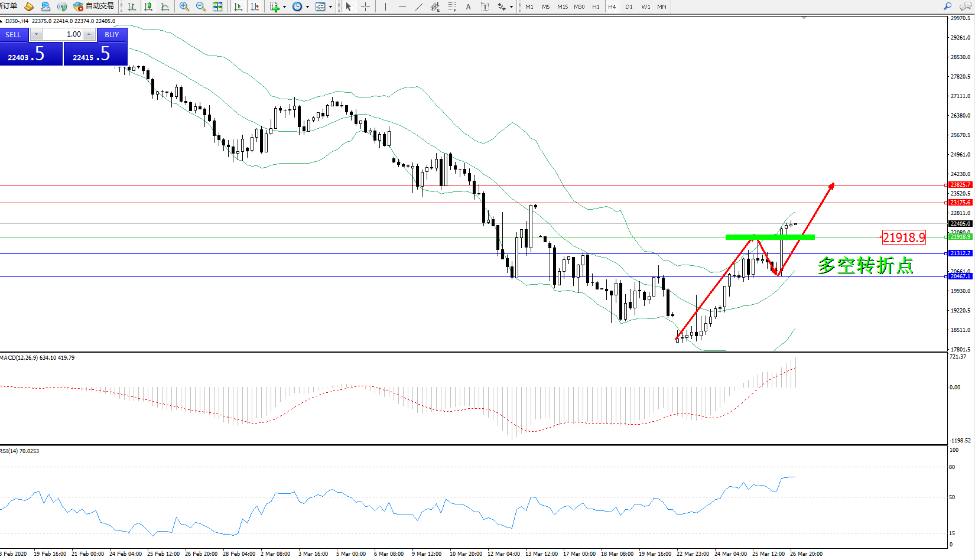Toggle the chart shift icon
Image resolution: width=975 pixels, height=560 pixels.
tap(255, 6)
